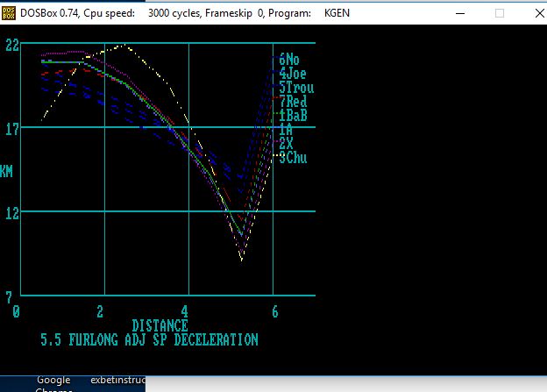
Task: Close the DOSBox window
Action: [x=539, y=13]
